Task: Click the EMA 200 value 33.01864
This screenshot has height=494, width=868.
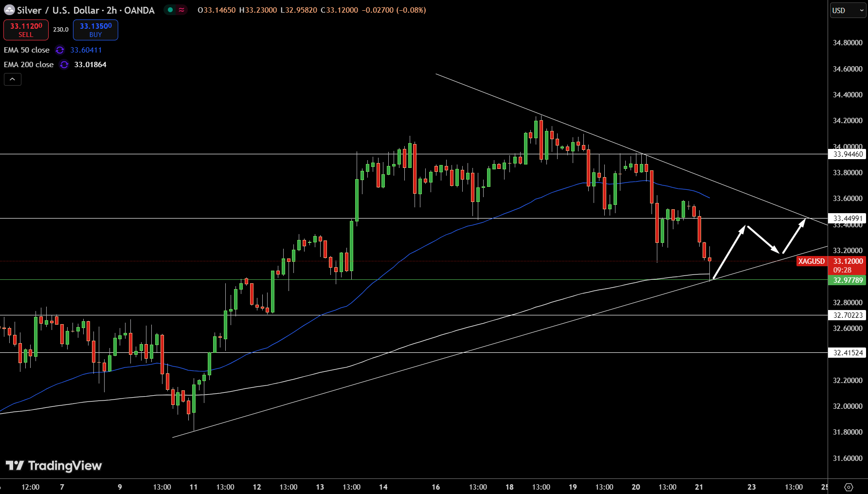Action: point(90,65)
